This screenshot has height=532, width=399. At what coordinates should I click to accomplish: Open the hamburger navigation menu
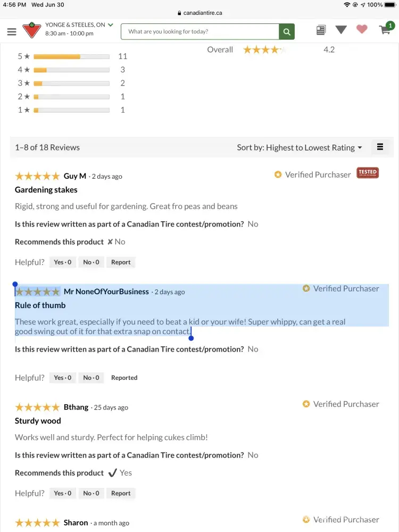tap(12, 31)
